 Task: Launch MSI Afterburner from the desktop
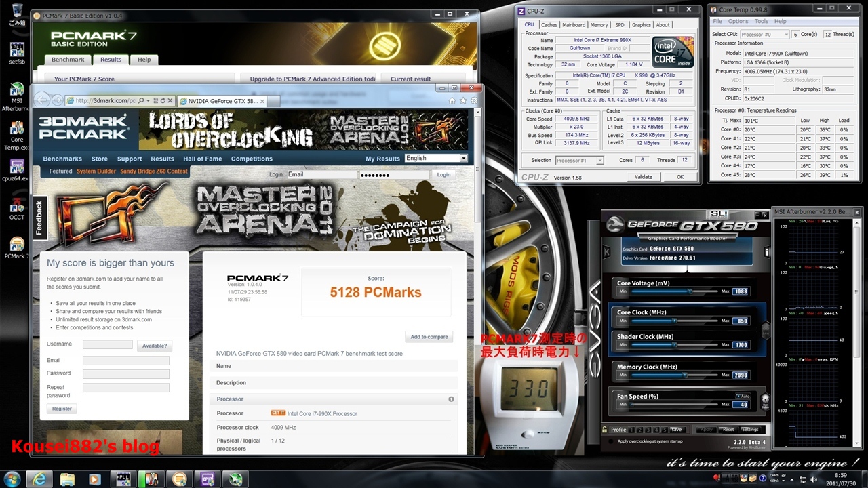(x=16, y=98)
